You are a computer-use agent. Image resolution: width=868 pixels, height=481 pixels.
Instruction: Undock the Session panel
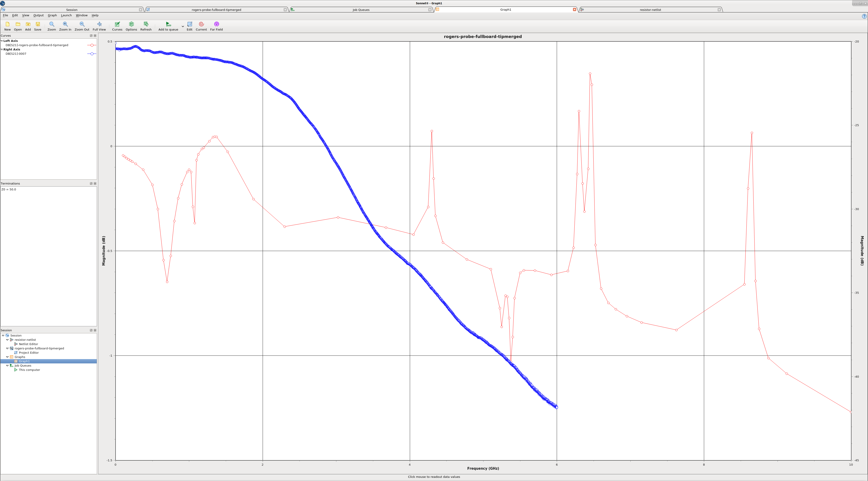[91, 330]
